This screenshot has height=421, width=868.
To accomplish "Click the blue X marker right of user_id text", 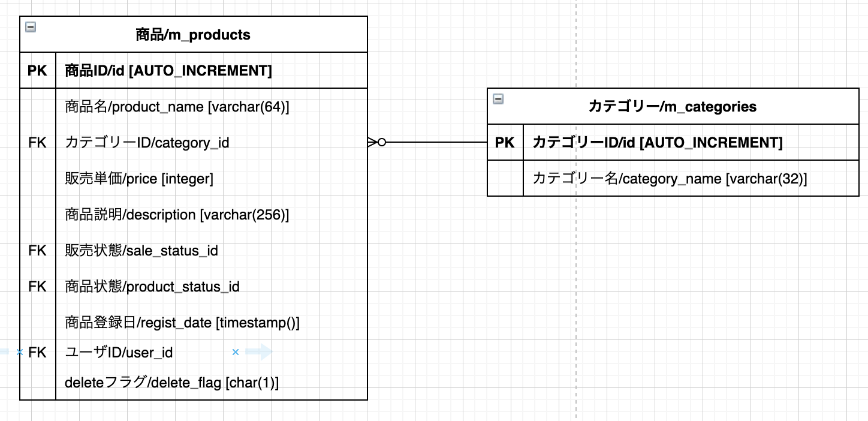I will (235, 352).
